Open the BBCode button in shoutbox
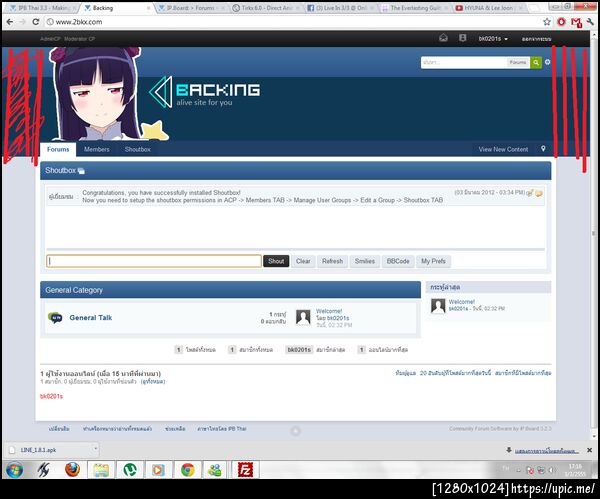The width and height of the screenshot is (600, 499). (398, 261)
